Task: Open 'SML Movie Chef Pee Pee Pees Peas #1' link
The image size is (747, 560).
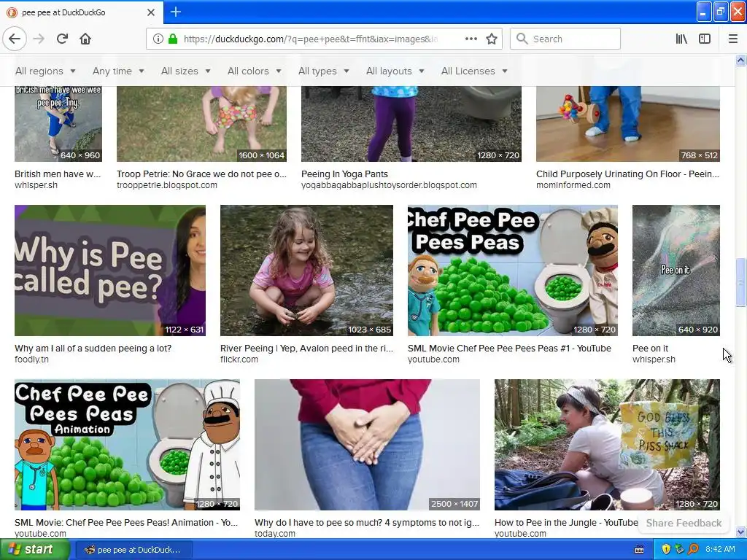Action: pos(509,348)
